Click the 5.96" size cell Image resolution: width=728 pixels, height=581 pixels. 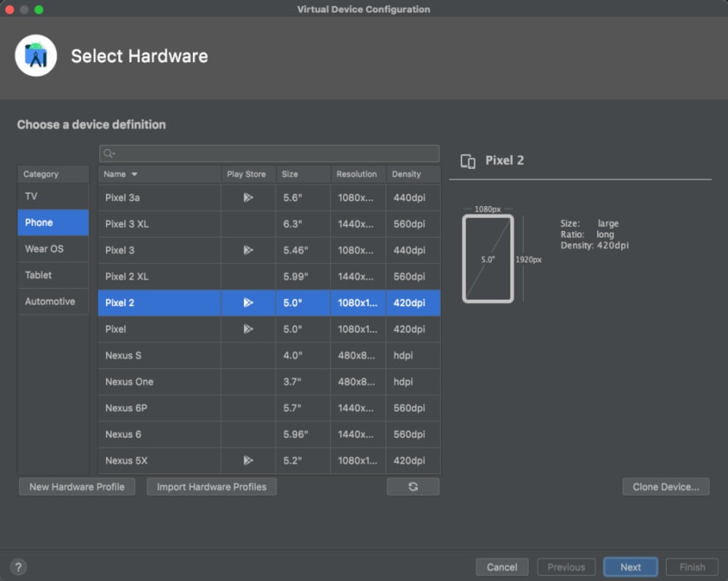[x=303, y=435]
